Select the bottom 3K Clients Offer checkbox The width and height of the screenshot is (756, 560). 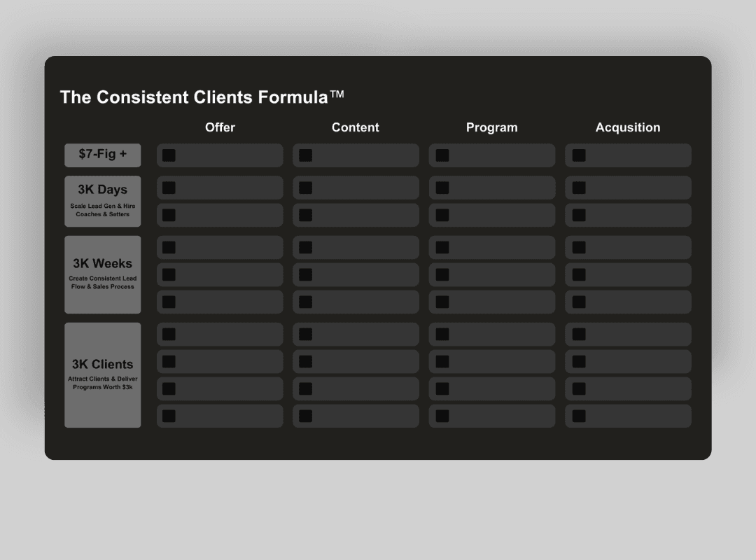(x=169, y=416)
